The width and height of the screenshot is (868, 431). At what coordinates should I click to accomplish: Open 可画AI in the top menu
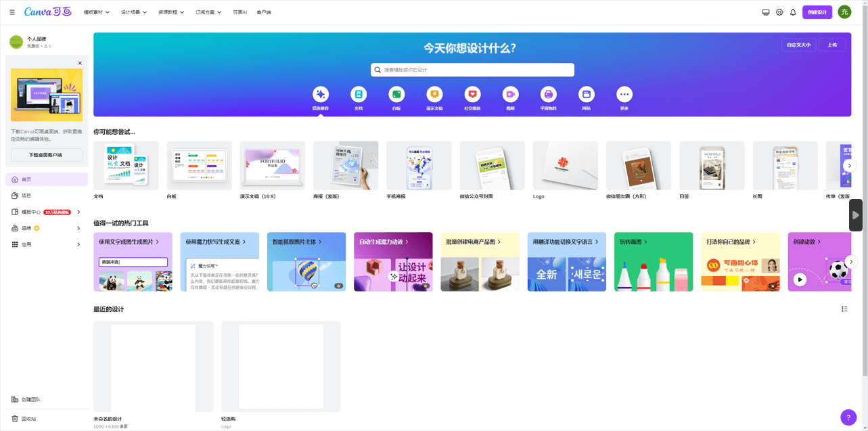(x=239, y=12)
